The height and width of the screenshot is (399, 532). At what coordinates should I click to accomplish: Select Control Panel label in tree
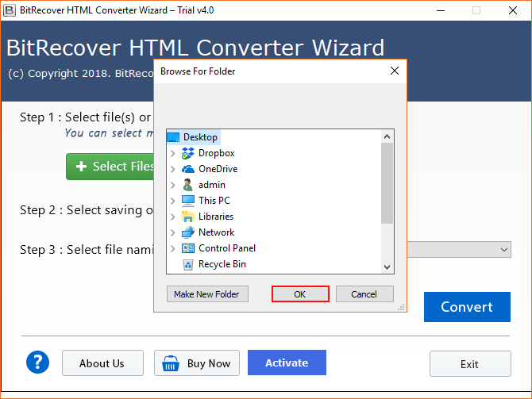(227, 248)
